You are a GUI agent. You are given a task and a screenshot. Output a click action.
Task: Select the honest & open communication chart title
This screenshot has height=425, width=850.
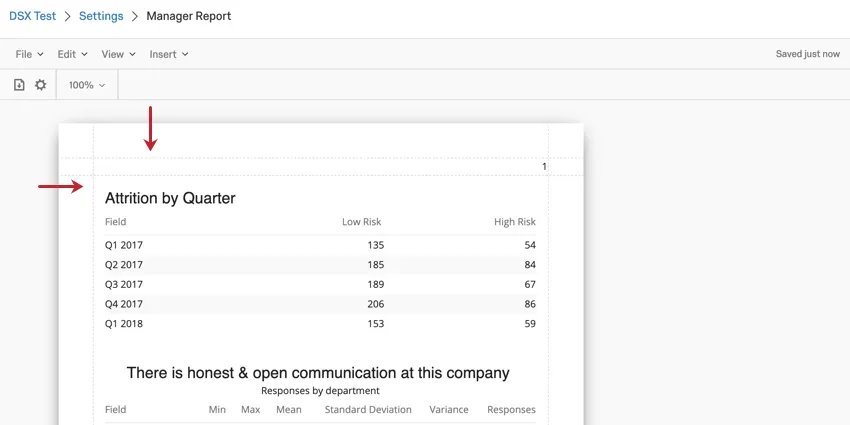(x=318, y=373)
